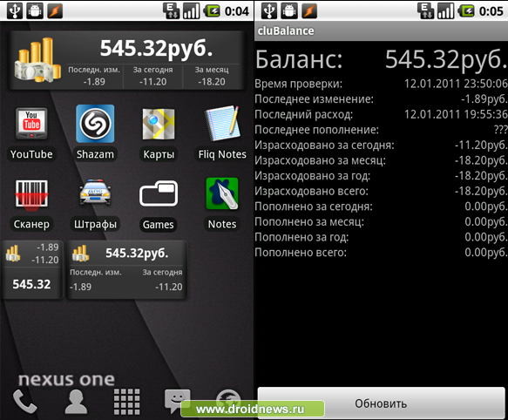Launch the Notes pen app
Viewport: 508px width, 420px height.
click(x=222, y=193)
